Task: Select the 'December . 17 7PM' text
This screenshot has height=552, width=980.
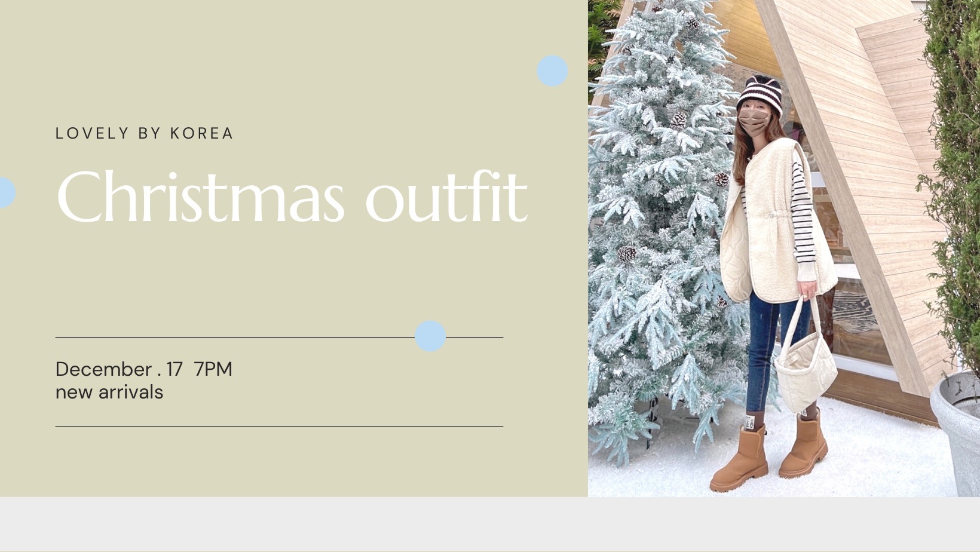Action: [143, 369]
